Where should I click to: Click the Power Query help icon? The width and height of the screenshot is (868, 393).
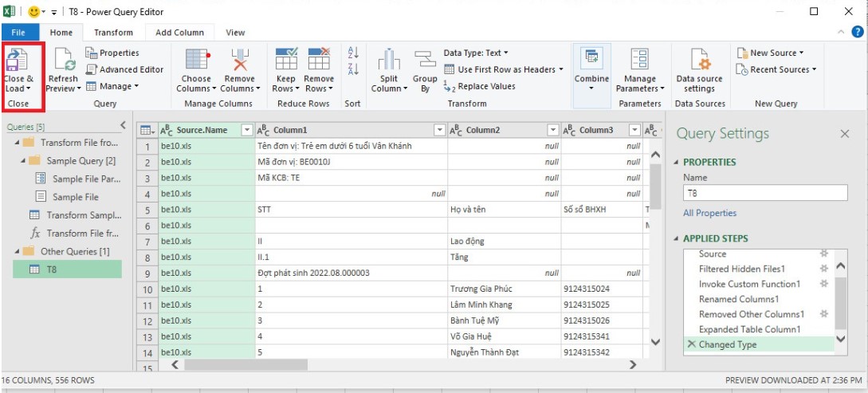point(856,32)
